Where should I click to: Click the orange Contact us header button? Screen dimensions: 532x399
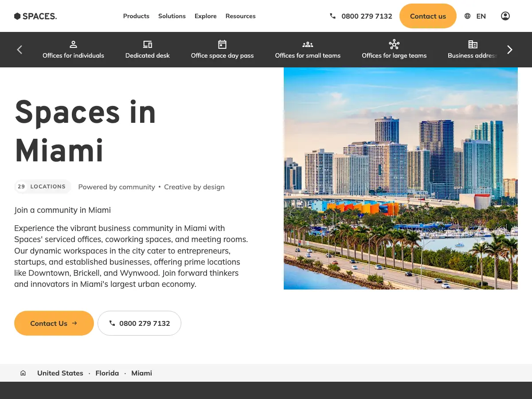pyautogui.click(x=428, y=16)
